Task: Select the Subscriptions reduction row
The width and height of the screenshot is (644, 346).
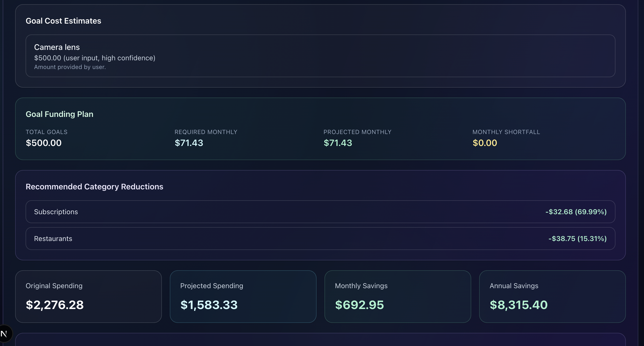Action: (x=320, y=212)
